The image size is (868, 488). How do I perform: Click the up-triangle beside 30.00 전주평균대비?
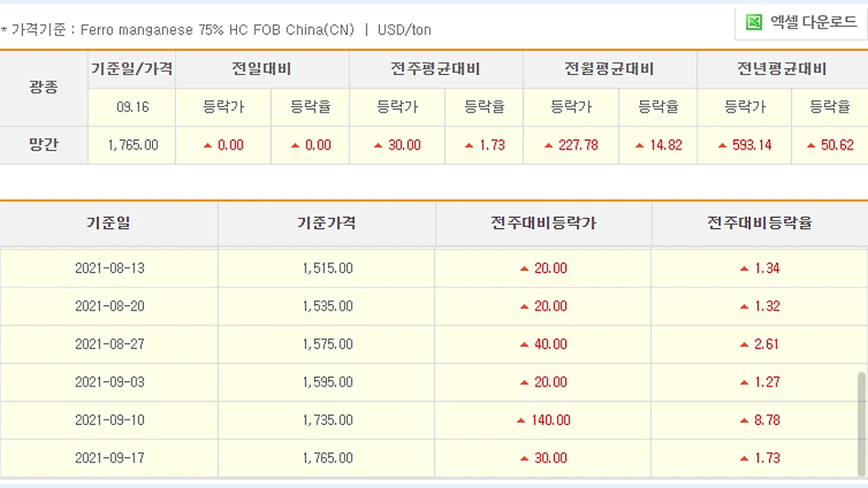tap(379, 145)
